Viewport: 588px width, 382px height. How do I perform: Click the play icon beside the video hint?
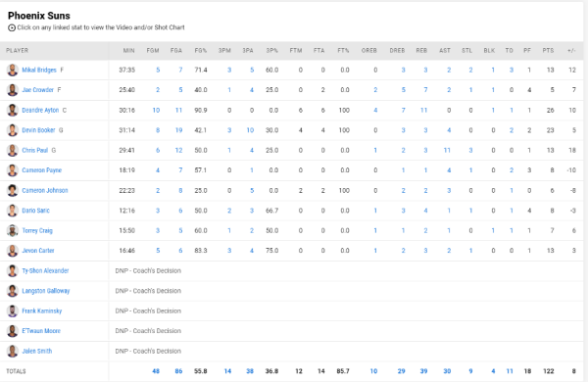tap(12, 27)
